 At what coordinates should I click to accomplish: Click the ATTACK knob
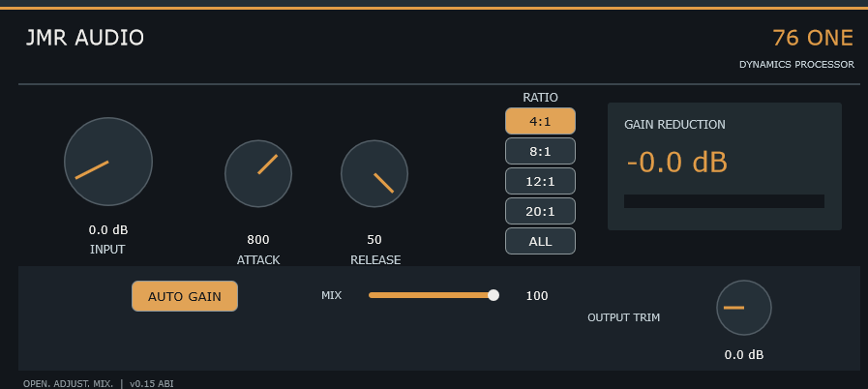258,174
